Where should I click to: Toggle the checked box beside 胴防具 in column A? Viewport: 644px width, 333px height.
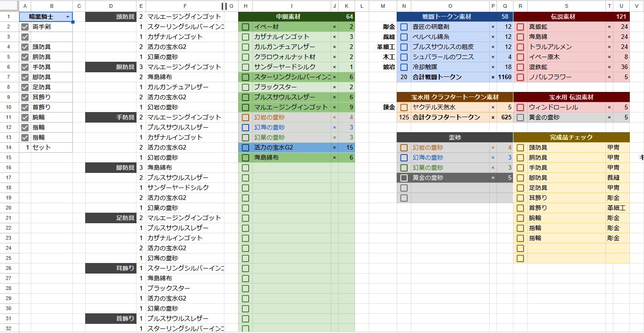point(25,57)
